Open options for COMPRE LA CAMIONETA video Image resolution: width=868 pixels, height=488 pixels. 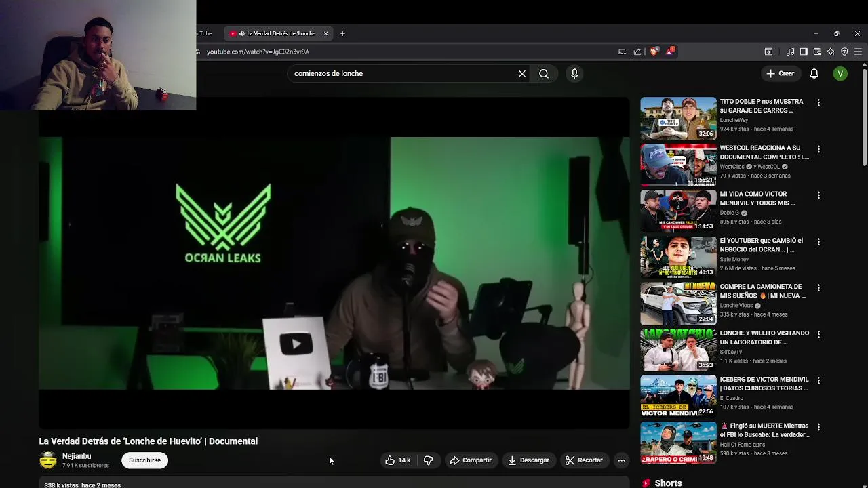click(818, 288)
